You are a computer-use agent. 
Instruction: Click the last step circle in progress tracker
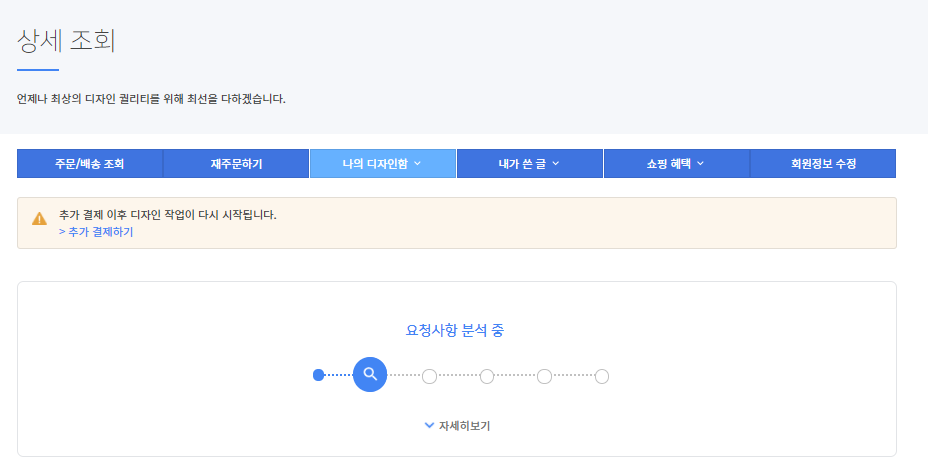click(x=602, y=376)
